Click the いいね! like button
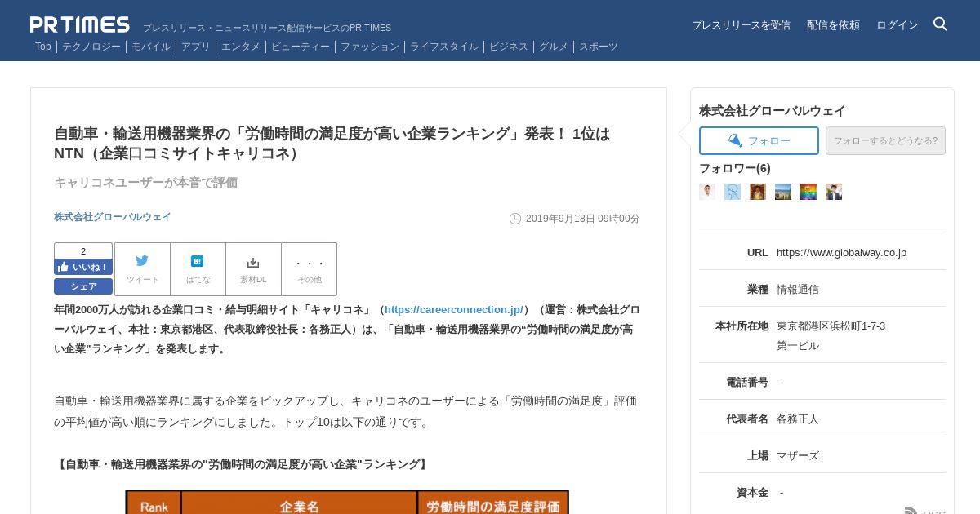Viewport: 980px width, 514px height. click(83, 267)
